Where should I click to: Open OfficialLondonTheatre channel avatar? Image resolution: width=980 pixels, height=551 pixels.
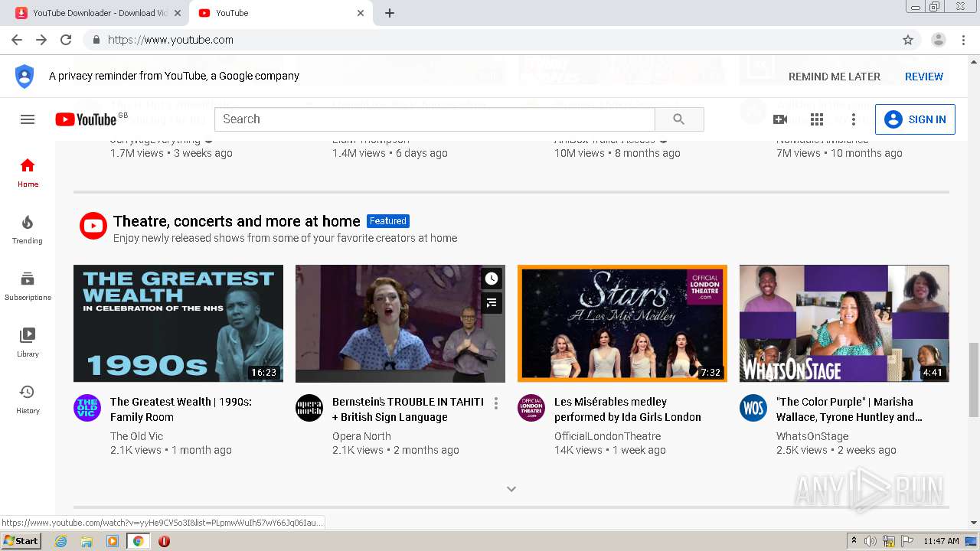tap(531, 408)
